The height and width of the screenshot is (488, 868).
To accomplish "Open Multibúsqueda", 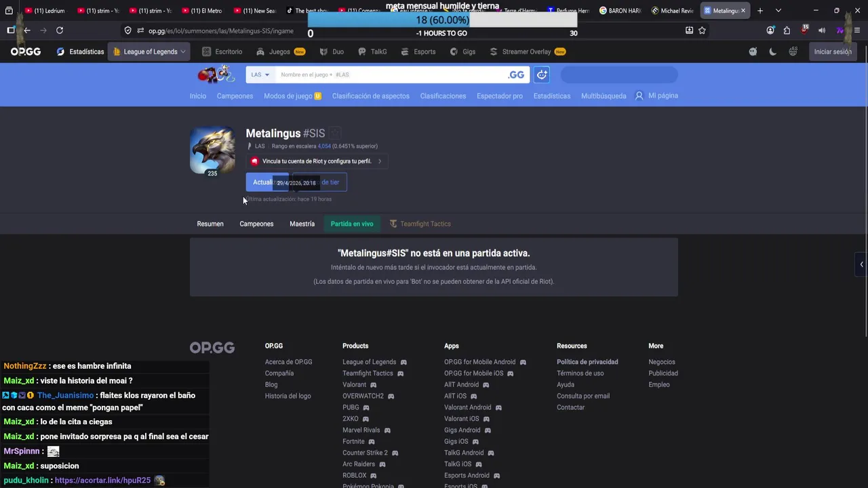I will 604,96.
